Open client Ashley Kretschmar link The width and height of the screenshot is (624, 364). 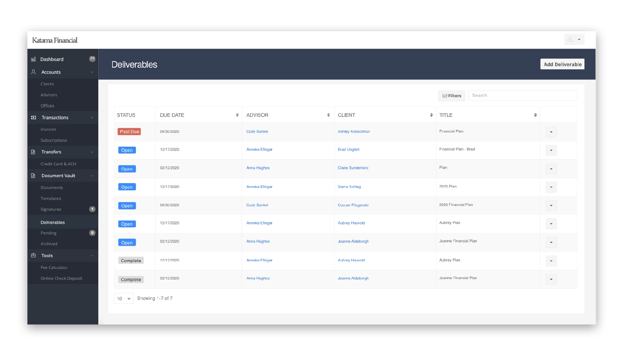(354, 132)
